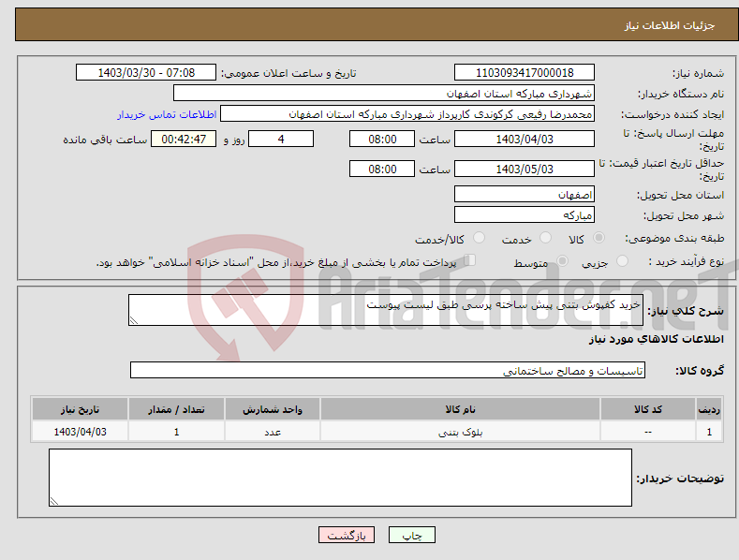The image size is (739, 560).
Task: Click the announcement date field 1403/03/30 - 07:08
Action: click(146, 73)
